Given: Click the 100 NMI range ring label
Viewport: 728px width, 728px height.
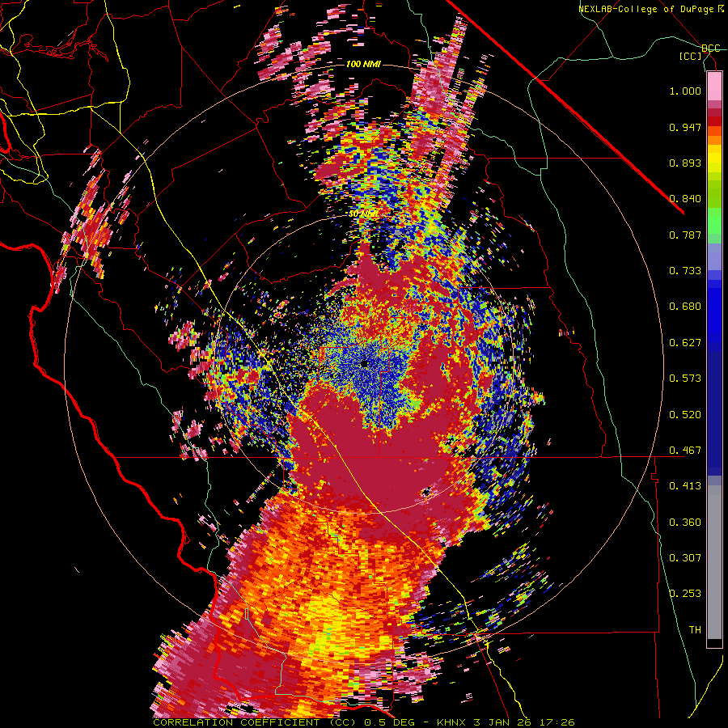Looking at the screenshot, I should click(x=363, y=64).
